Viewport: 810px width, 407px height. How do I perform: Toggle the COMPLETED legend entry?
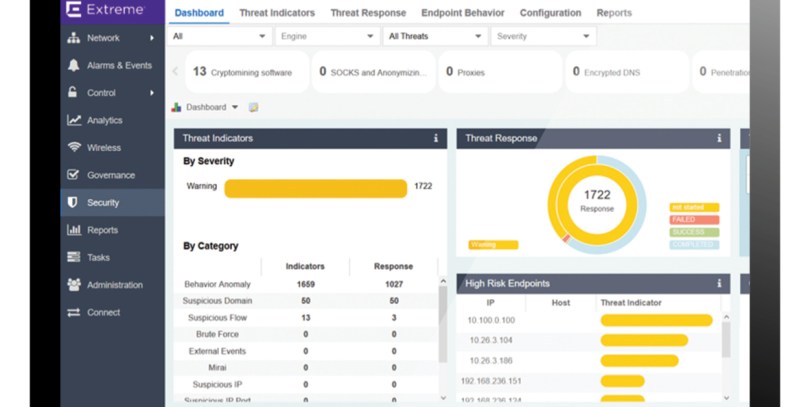pos(694,244)
